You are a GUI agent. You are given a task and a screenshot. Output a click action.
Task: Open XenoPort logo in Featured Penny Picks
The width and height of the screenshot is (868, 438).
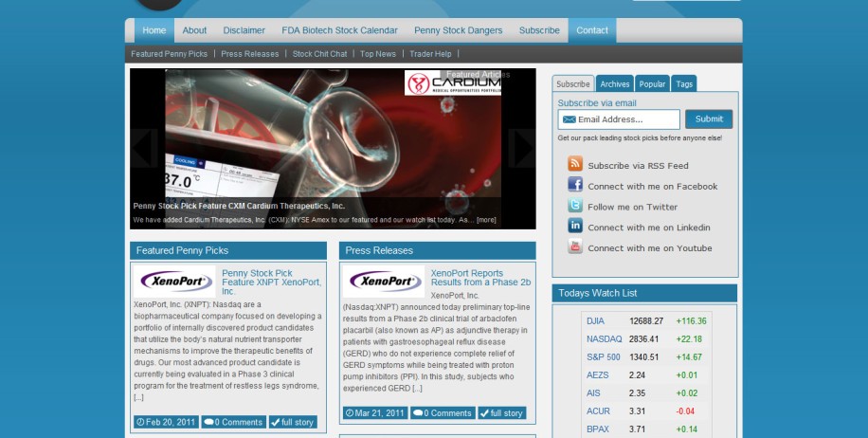tap(174, 282)
